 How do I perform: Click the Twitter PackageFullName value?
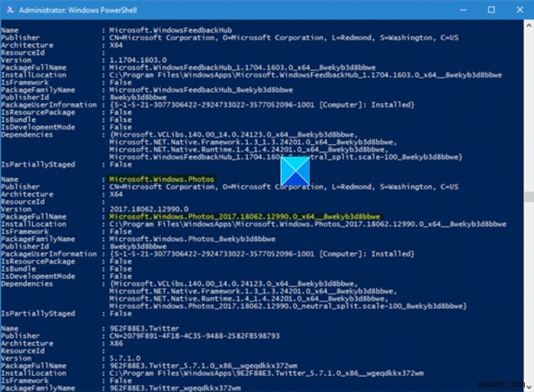[x=204, y=366]
